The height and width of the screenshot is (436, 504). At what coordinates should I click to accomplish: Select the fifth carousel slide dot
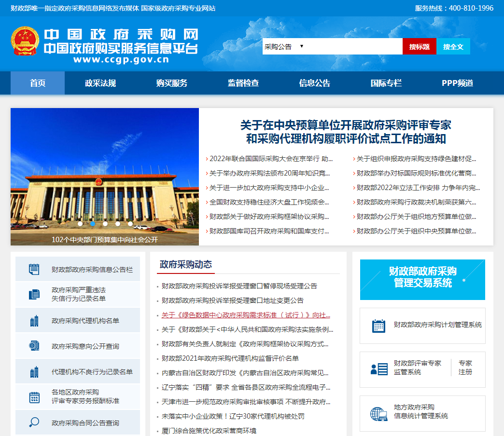(x=130, y=224)
